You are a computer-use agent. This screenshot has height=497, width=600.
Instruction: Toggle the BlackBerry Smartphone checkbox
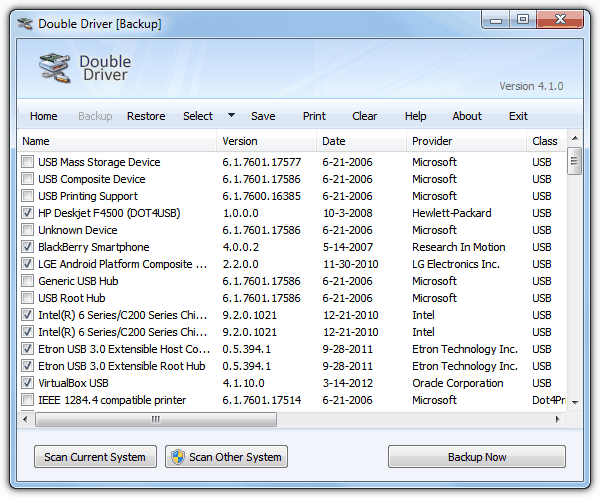pyautogui.click(x=27, y=247)
